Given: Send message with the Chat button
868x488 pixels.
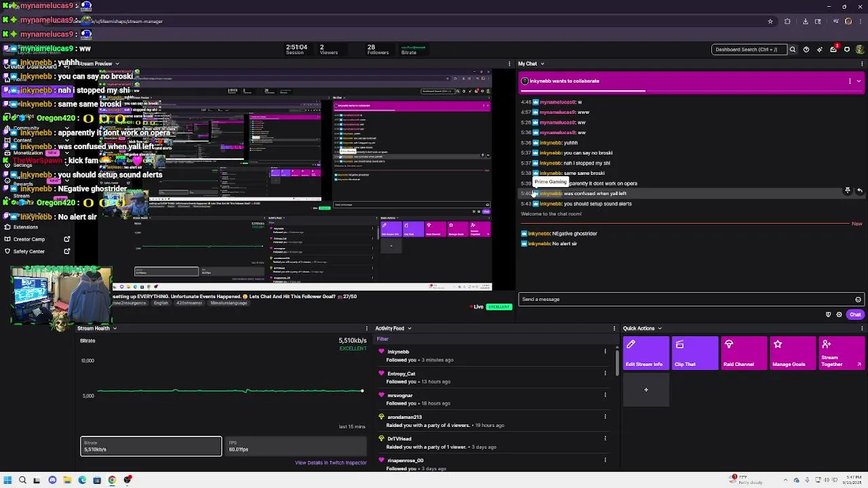Looking at the screenshot, I should (x=855, y=314).
